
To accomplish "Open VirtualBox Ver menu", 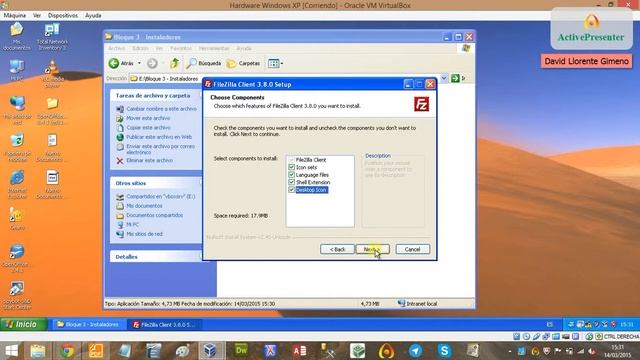I will coord(37,15).
